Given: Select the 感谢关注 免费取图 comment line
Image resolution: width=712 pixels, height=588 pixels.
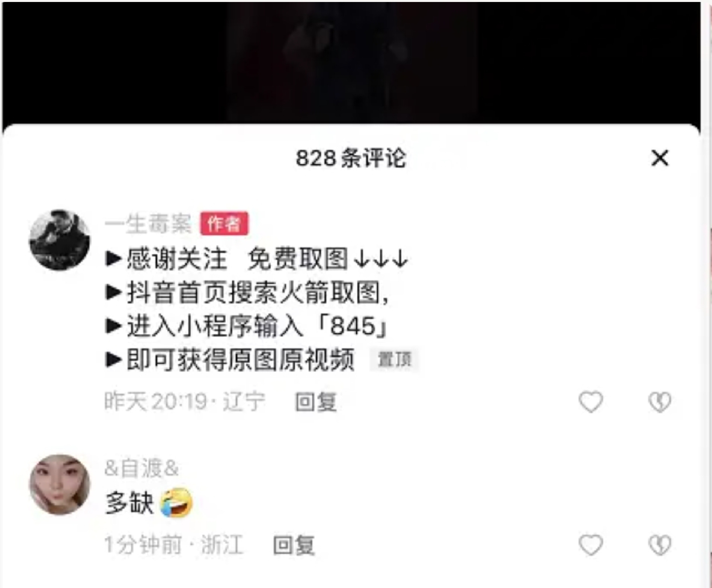Looking at the screenshot, I should point(256,260).
